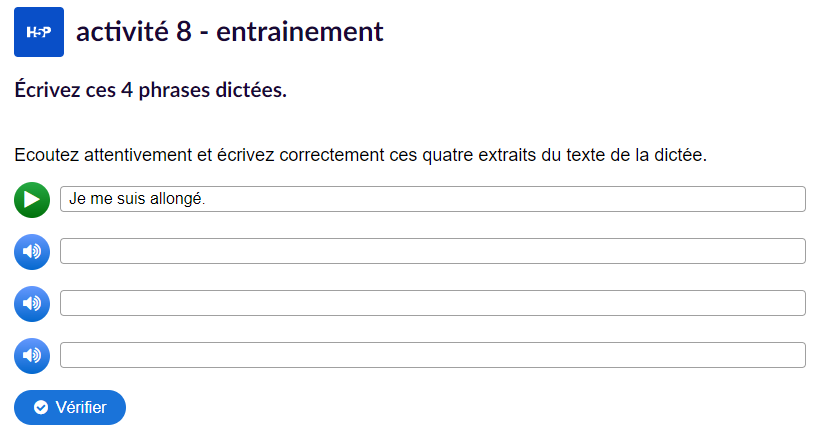Click the blue H5P logo icon
Image resolution: width=829 pixels, height=434 pixels.
(x=39, y=32)
